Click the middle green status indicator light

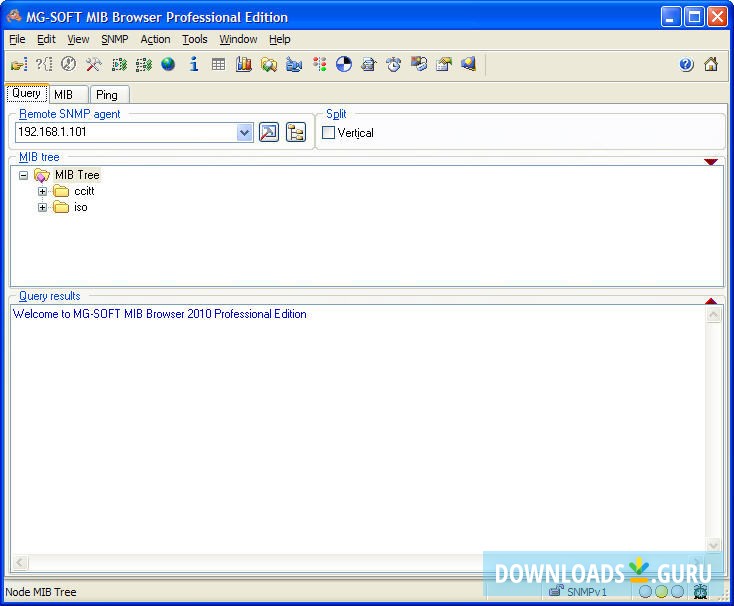click(661, 592)
